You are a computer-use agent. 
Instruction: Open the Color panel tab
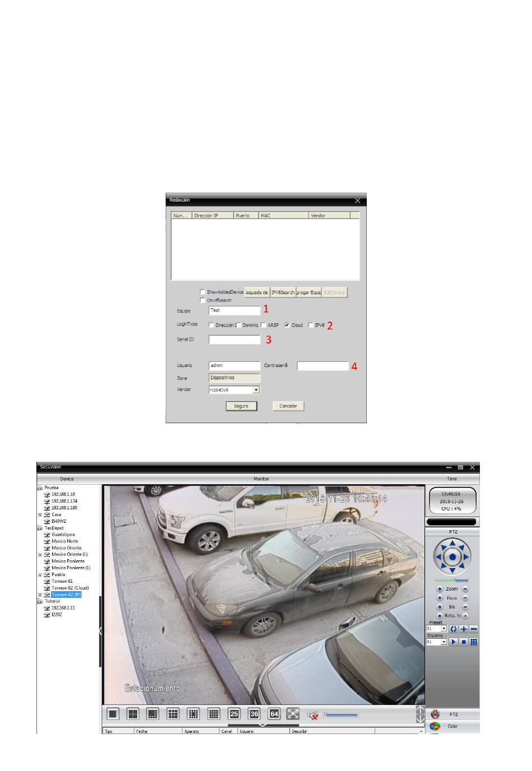pyautogui.click(x=452, y=726)
